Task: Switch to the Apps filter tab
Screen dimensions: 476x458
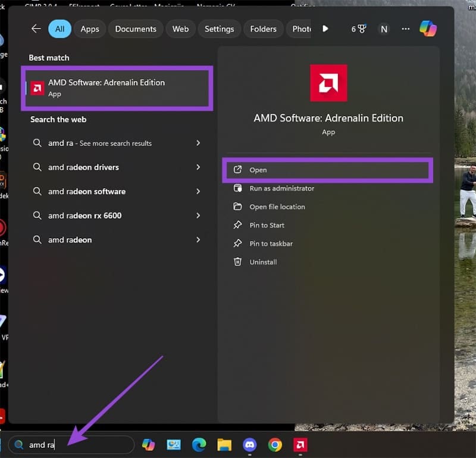Action: tap(89, 29)
